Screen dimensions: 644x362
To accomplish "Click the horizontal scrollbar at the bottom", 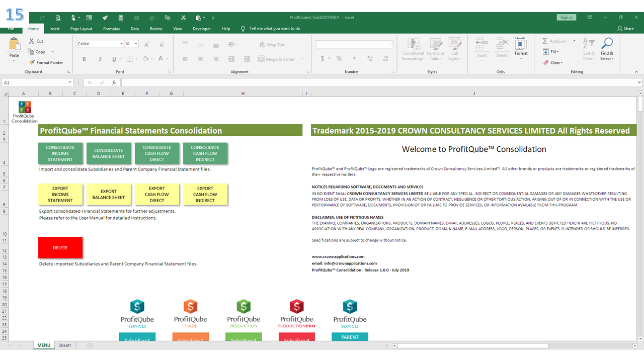I will coord(473,345).
